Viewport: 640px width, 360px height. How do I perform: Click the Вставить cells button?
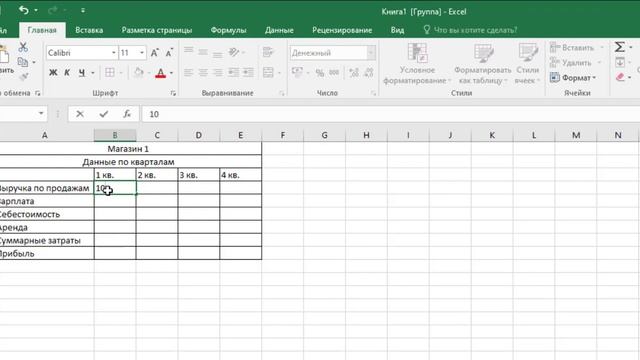click(572, 48)
